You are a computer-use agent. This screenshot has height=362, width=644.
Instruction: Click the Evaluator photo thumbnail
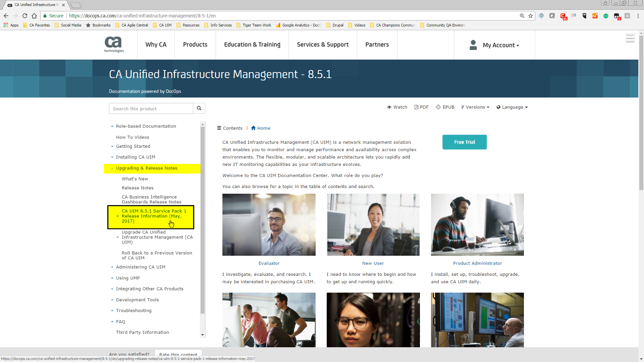click(x=269, y=225)
